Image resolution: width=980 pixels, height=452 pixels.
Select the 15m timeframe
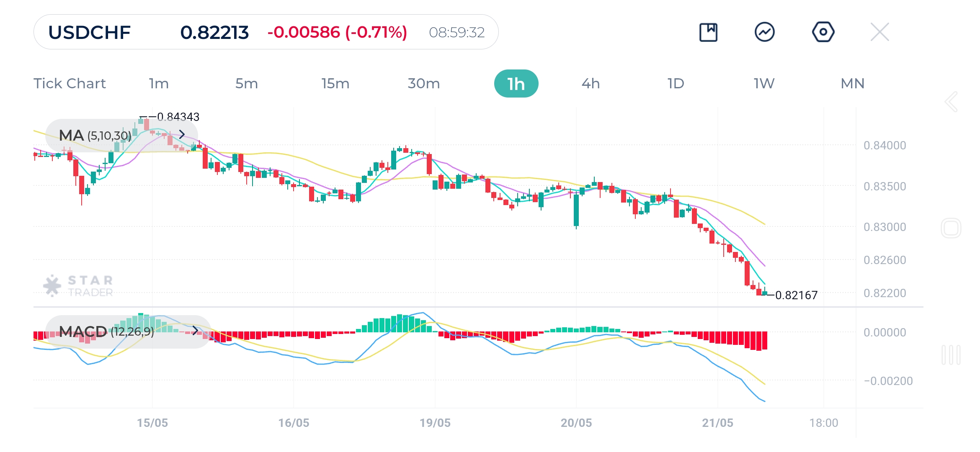pyautogui.click(x=335, y=84)
